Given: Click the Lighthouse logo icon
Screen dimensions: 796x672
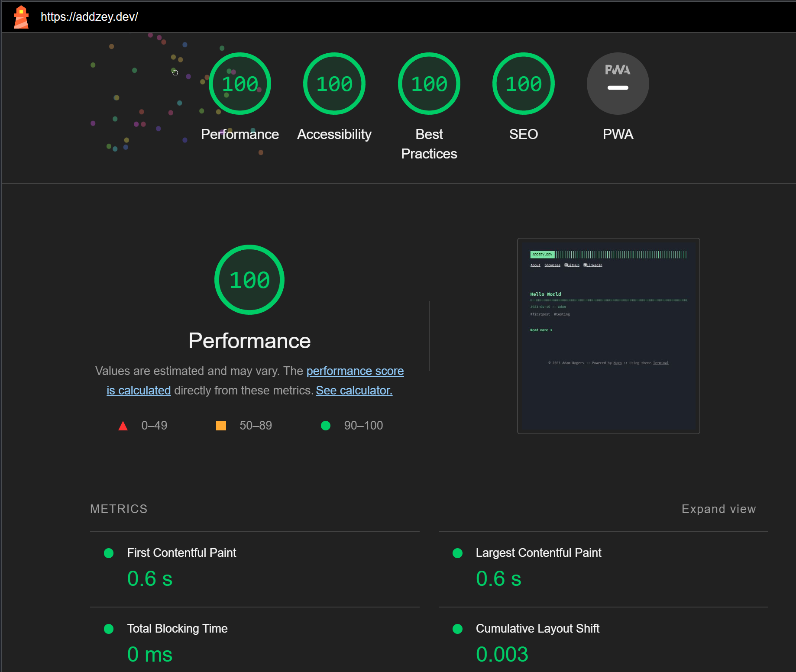Looking at the screenshot, I should coord(21,17).
